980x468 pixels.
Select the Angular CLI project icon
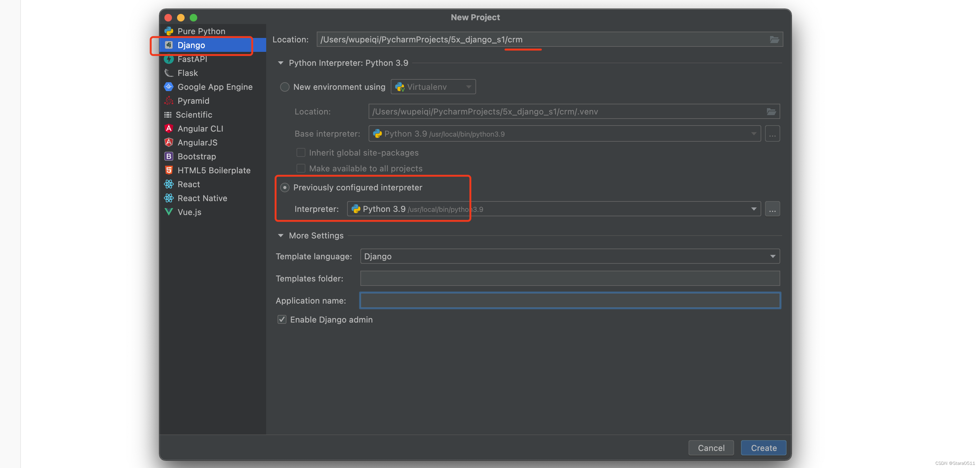[169, 128]
